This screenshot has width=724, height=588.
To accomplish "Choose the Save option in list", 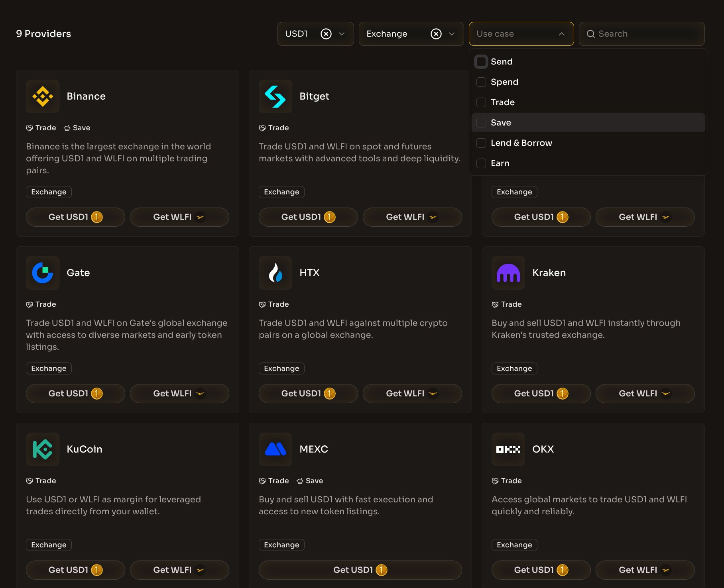I will point(501,123).
